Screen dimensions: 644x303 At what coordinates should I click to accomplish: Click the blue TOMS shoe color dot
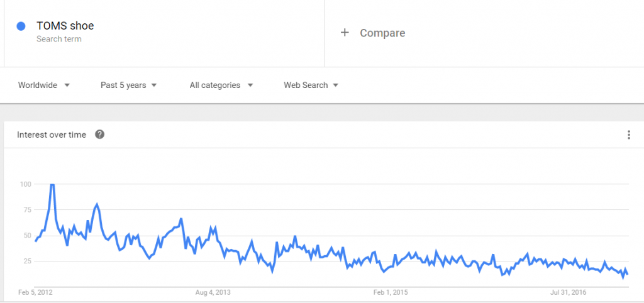pyautogui.click(x=21, y=26)
